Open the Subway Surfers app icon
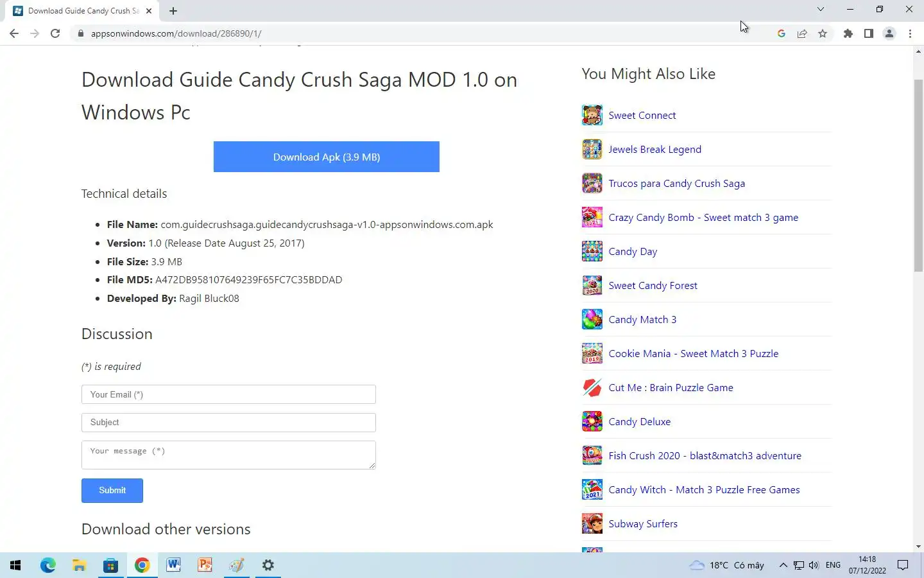 pyautogui.click(x=592, y=524)
